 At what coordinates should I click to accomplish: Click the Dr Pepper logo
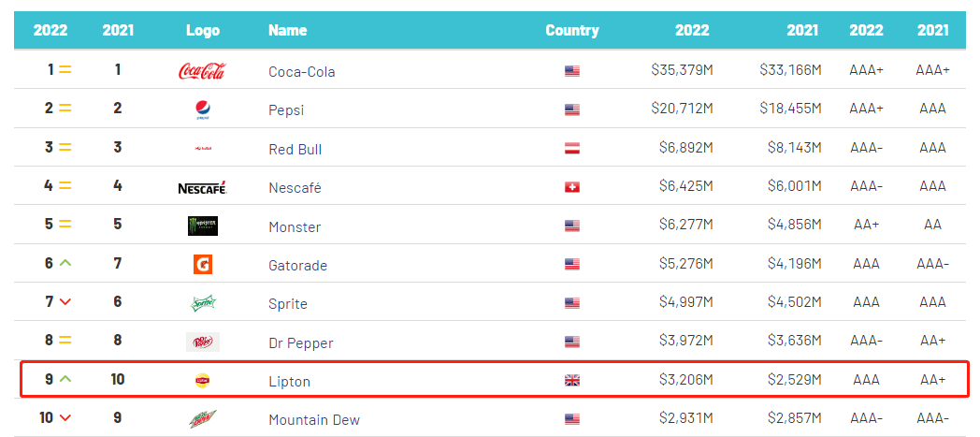pyautogui.click(x=202, y=342)
